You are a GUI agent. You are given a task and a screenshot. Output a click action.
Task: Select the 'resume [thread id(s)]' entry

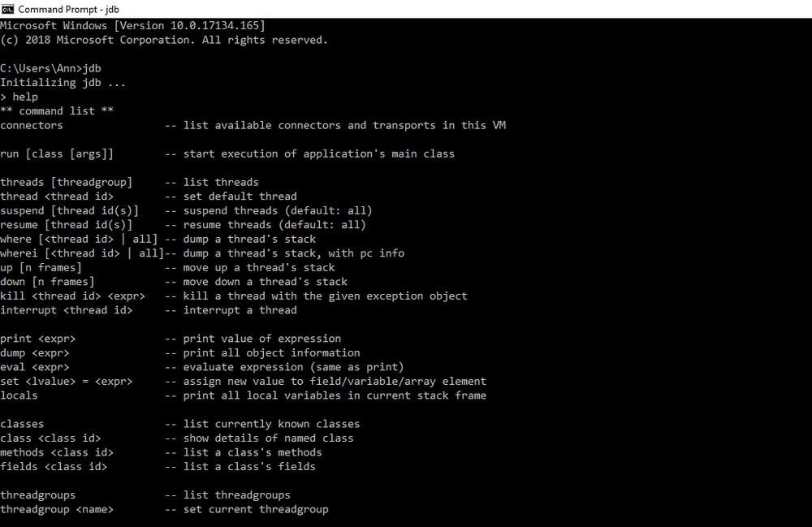[x=71, y=224]
